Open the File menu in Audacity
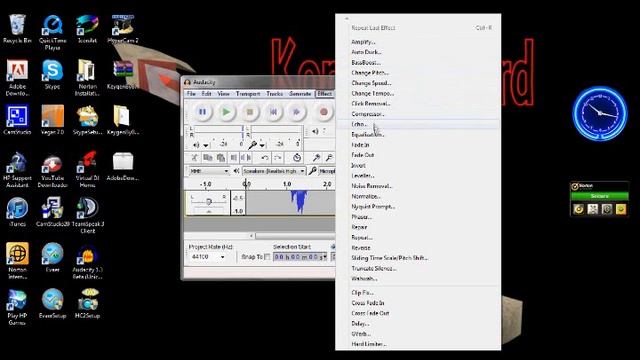Screen dimensions: 640x360 pyautogui.click(x=191, y=94)
